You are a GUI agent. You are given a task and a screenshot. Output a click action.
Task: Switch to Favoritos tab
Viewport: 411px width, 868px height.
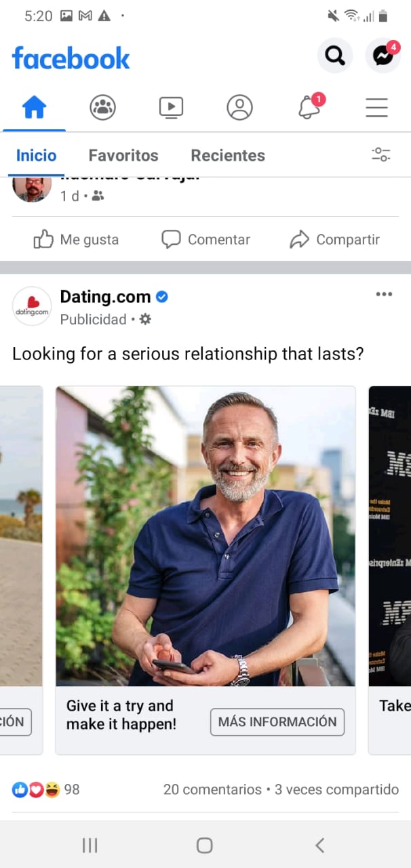123,155
